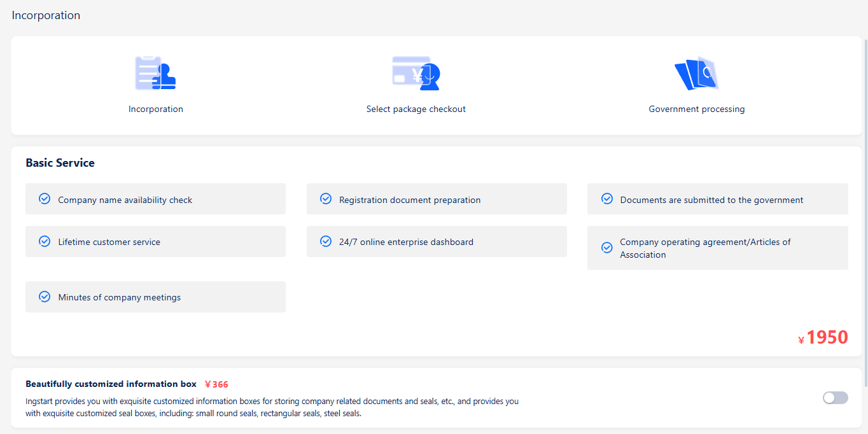The width and height of the screenshot is (868, 434).
Task: Click check icon beside Lifetime customer service
Action: [45, 241]
